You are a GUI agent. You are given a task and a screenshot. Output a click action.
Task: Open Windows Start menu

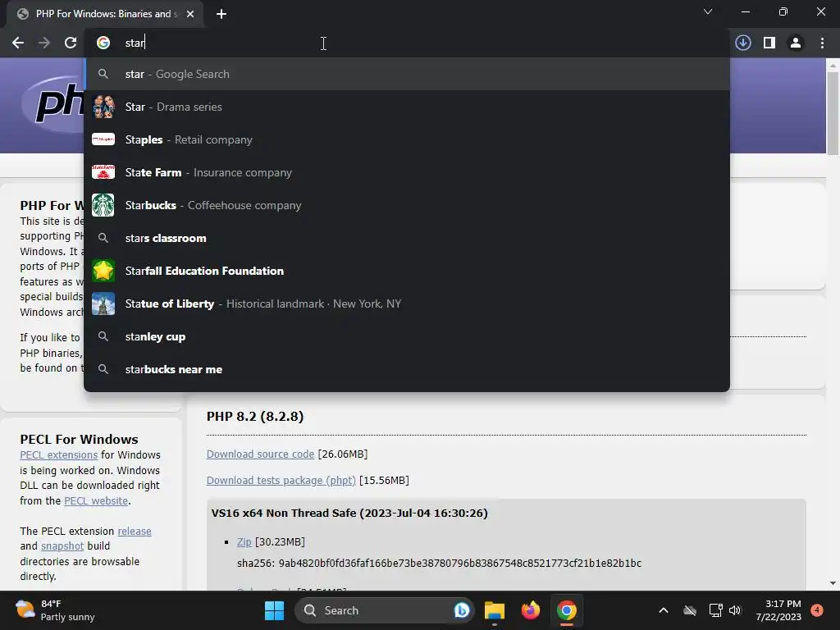pos(274,610)
